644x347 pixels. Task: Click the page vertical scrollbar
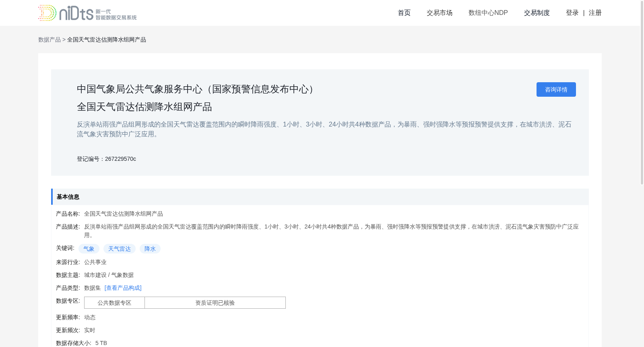point(642,93)
